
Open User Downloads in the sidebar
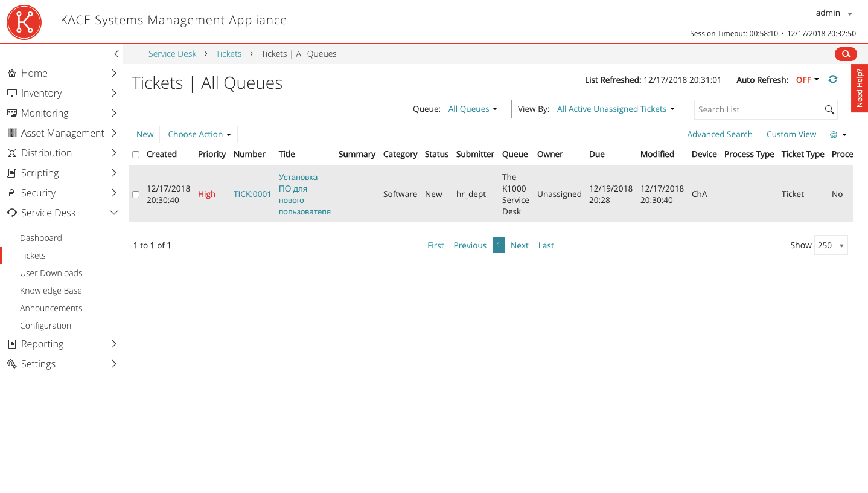click(51, 273)
